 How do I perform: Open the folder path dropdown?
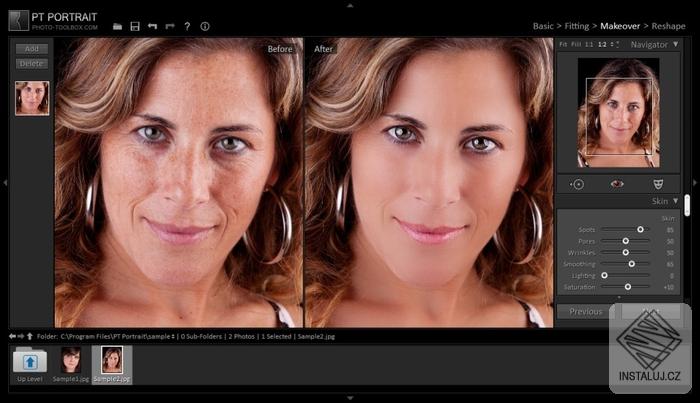[173, 337]
